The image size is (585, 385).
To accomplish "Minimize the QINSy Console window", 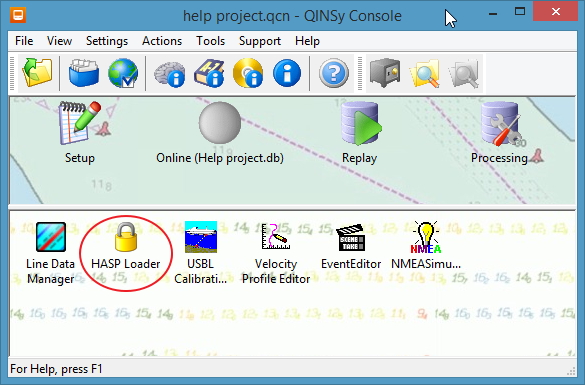I will pyautogui.click(x=493, y=13).
